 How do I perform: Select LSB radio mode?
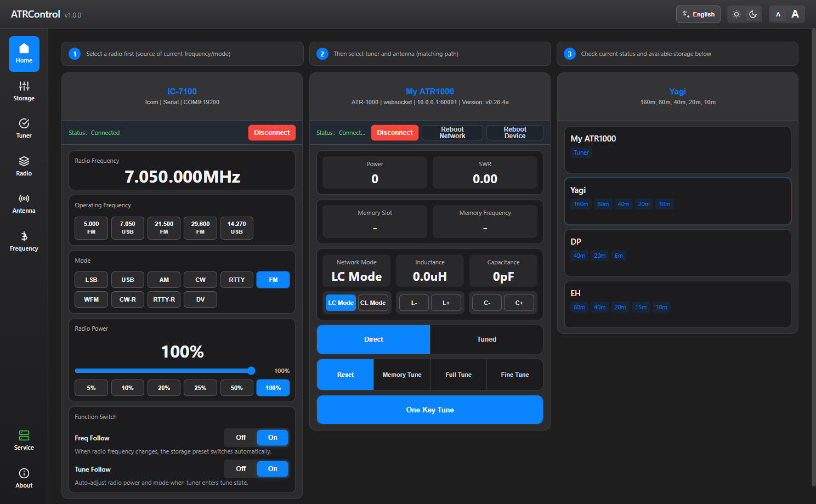pos(92,280)
